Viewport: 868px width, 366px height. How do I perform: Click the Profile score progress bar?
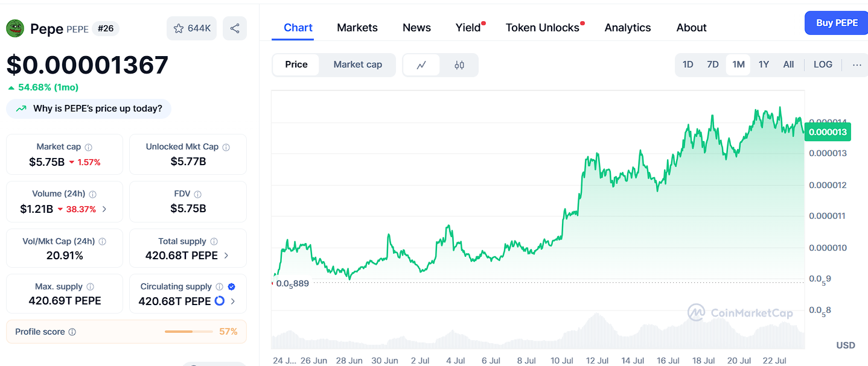[189, 332]
